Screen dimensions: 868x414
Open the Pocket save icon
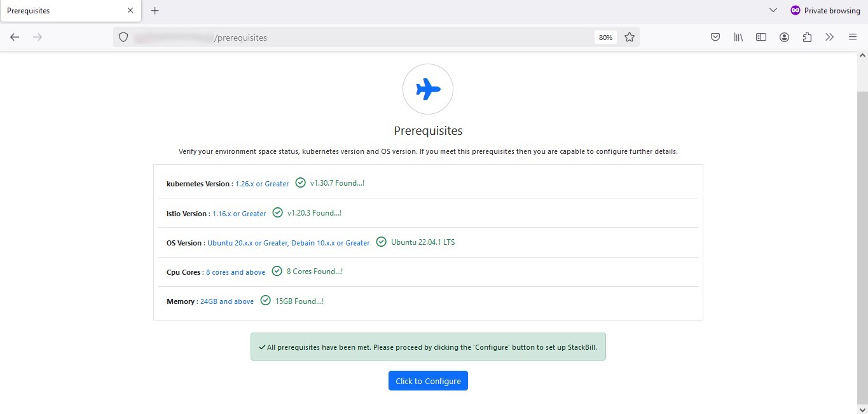click(x=715, y=38)
